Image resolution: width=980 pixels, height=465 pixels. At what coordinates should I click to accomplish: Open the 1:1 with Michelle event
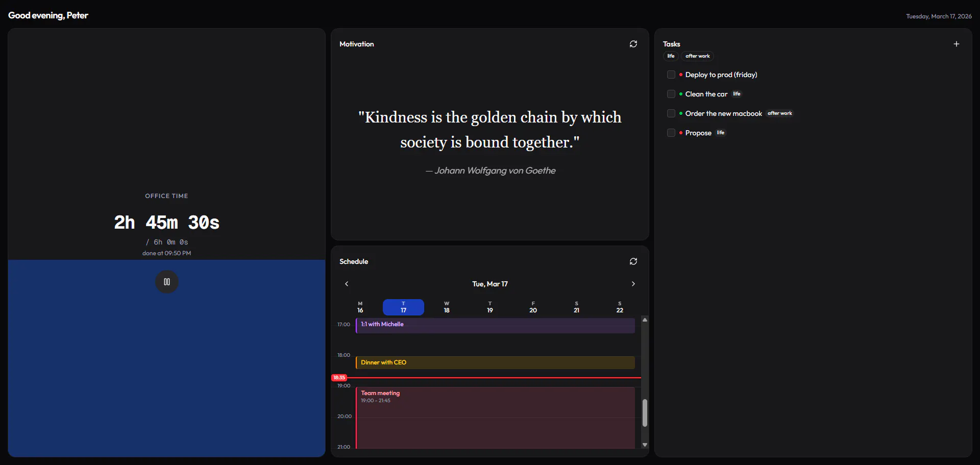[495, 326]
